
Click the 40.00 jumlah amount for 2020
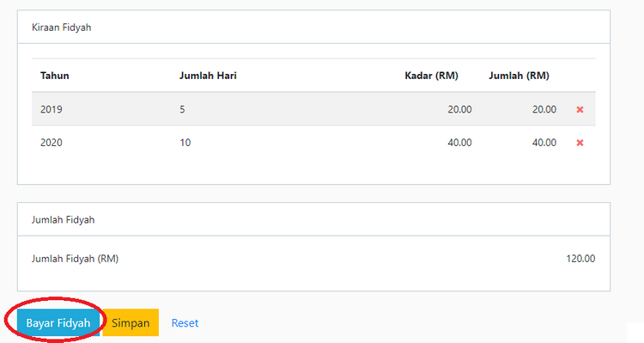(544, 143)
